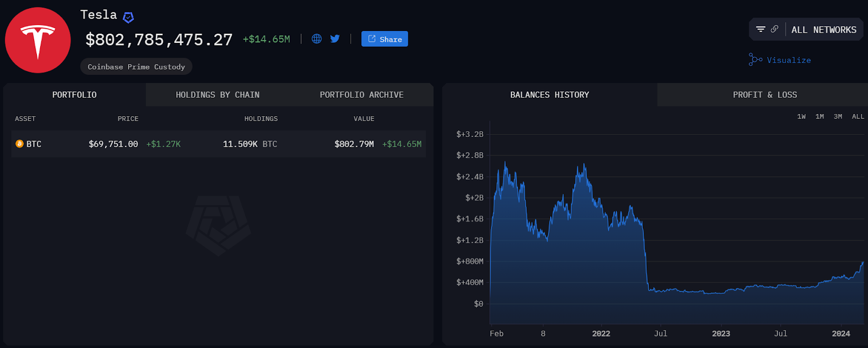Click the share arrow icon inside Share button
The width and height of the screenshot is (868, 348).
372,39
